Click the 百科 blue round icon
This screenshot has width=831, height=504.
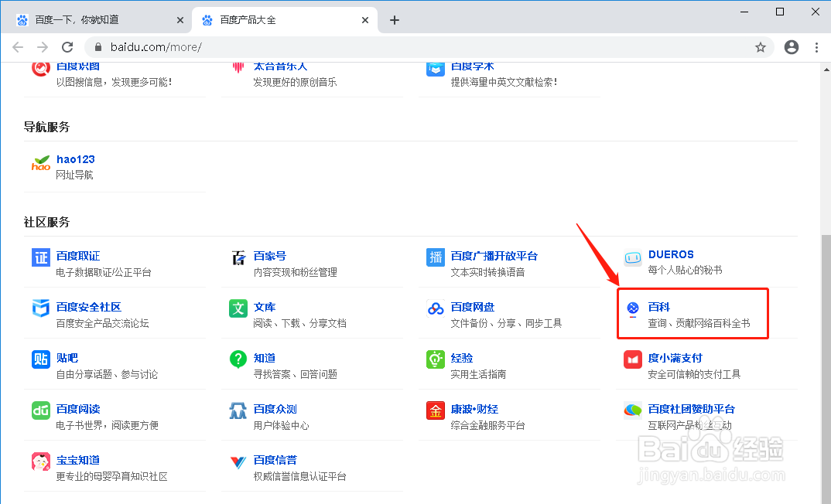pos(633,308)
